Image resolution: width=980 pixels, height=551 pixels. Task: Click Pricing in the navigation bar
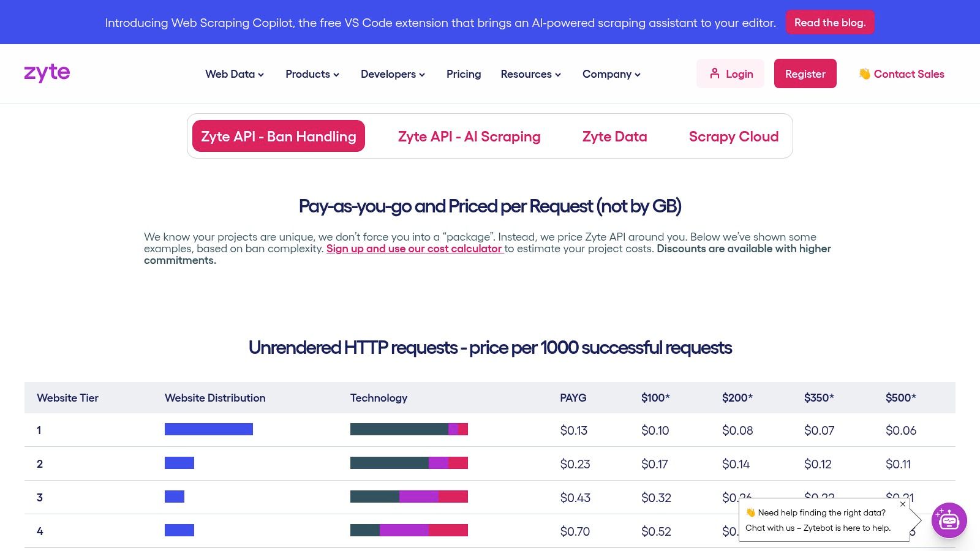(x=463, y=73)
